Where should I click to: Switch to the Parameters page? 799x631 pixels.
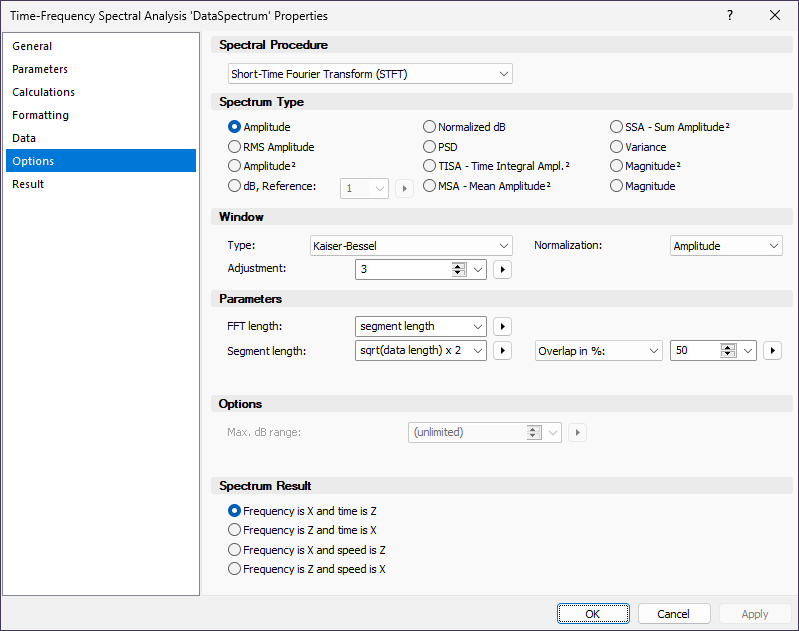click(40, 69)
